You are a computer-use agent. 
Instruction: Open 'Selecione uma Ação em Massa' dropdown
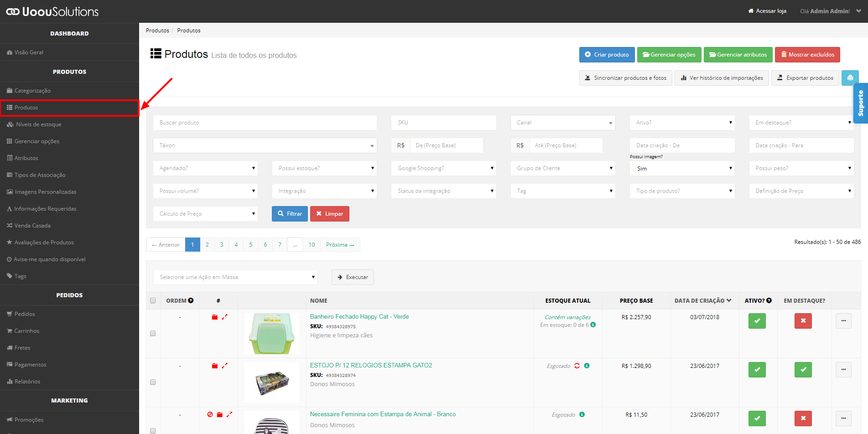click(235, 277)
